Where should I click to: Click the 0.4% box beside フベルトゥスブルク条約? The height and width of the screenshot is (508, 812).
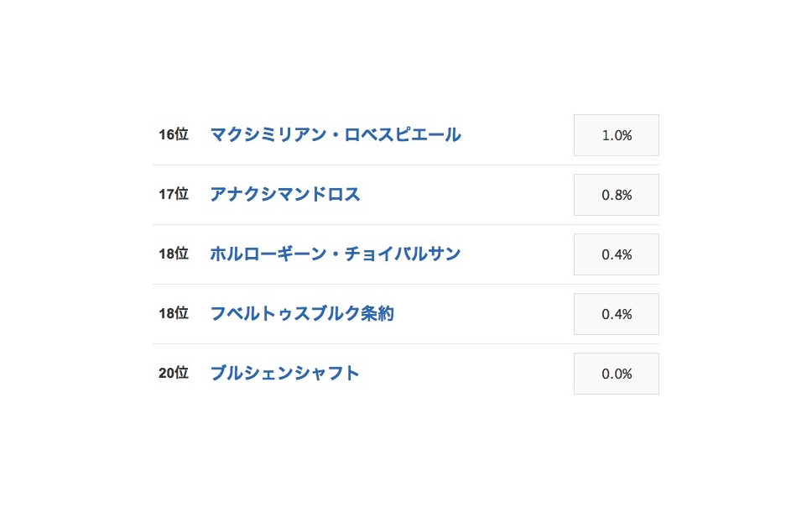pos(616,314)
